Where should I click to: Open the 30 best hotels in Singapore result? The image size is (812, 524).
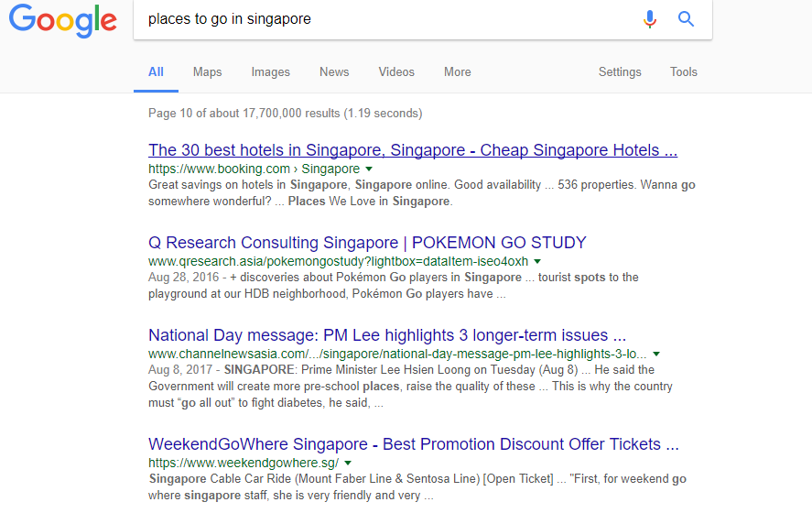click(x=413, y=150)
